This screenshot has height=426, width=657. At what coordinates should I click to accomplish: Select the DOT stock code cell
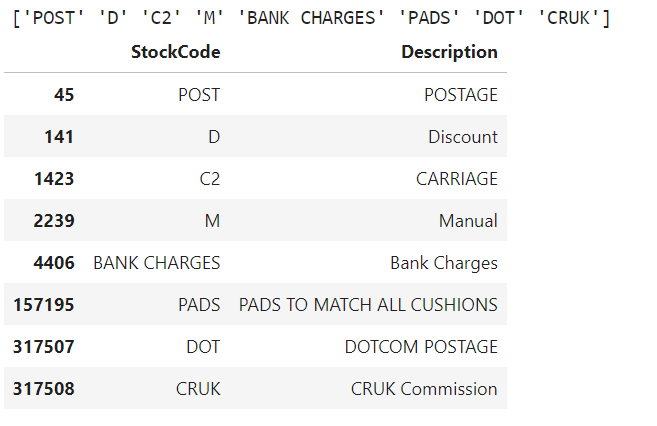203,347
